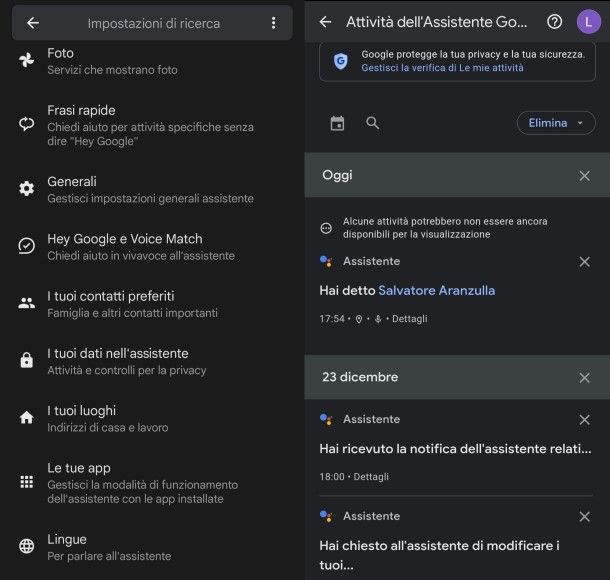Delete the Hai chiesto all'assistente activity
Image resolution: width=610 pixels, height=580 pixels.
click(x=584, y=517)
